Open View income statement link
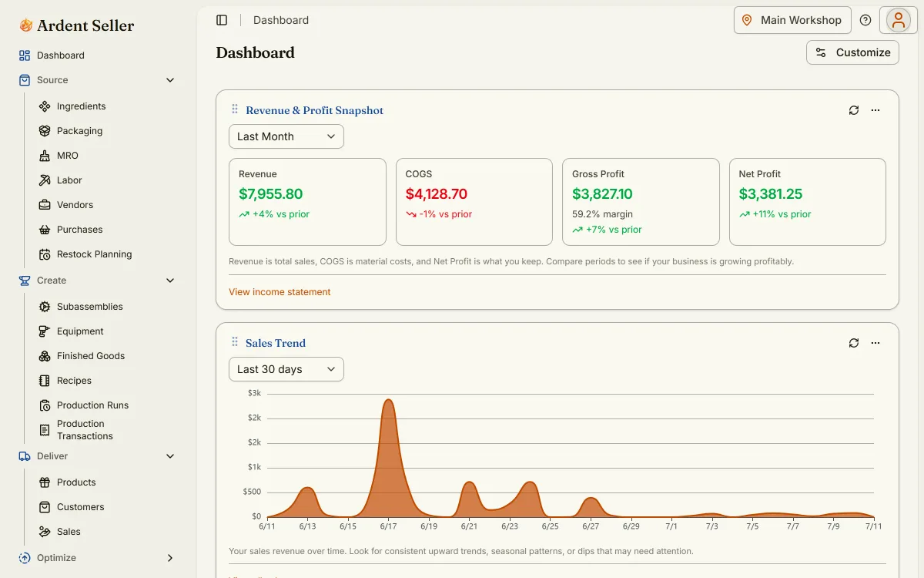Screen dimensions: 924x578 point(280,292)
